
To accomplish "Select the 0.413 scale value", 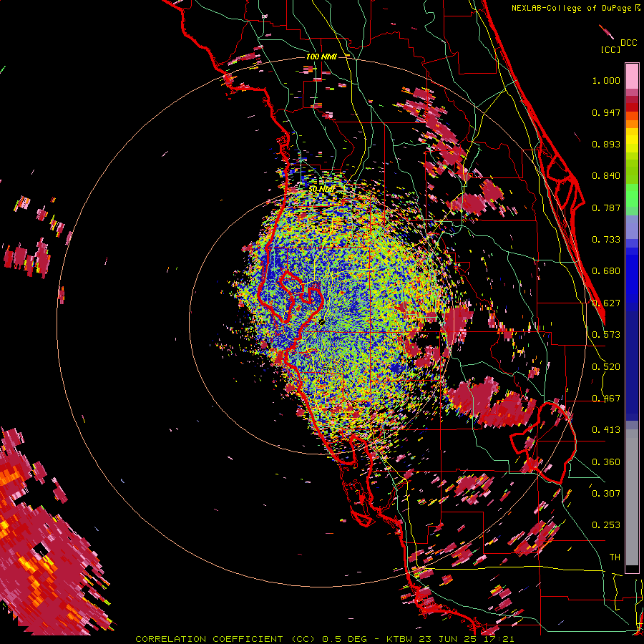I will [606, 430].
